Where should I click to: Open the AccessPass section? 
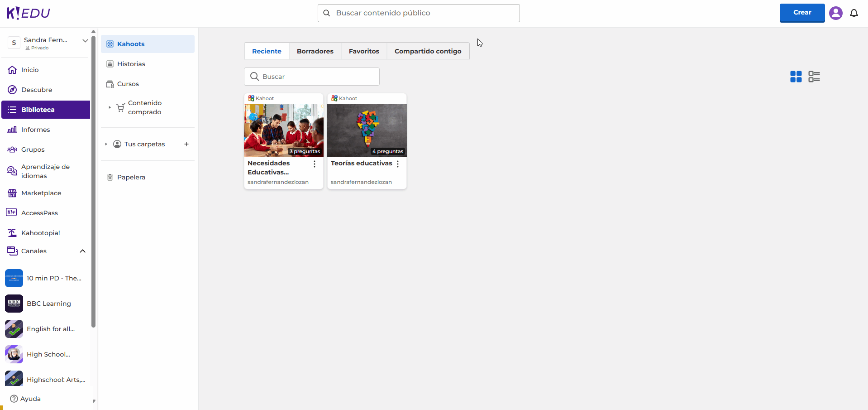point(39,212)
